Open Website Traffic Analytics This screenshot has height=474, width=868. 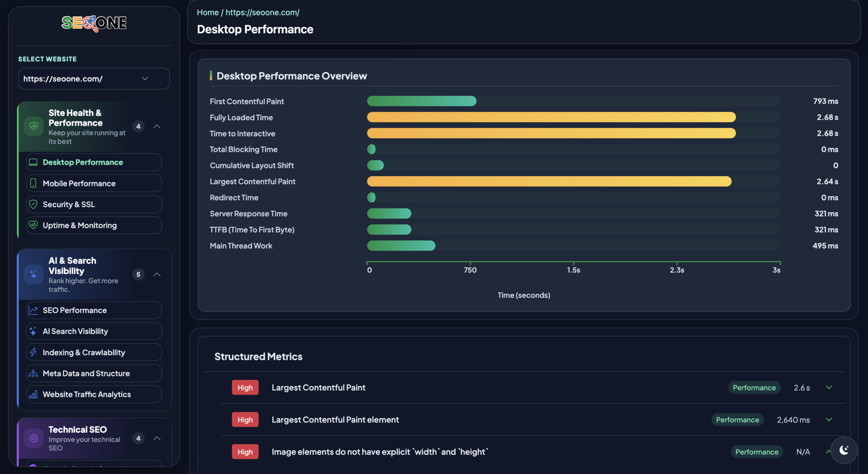94,394
